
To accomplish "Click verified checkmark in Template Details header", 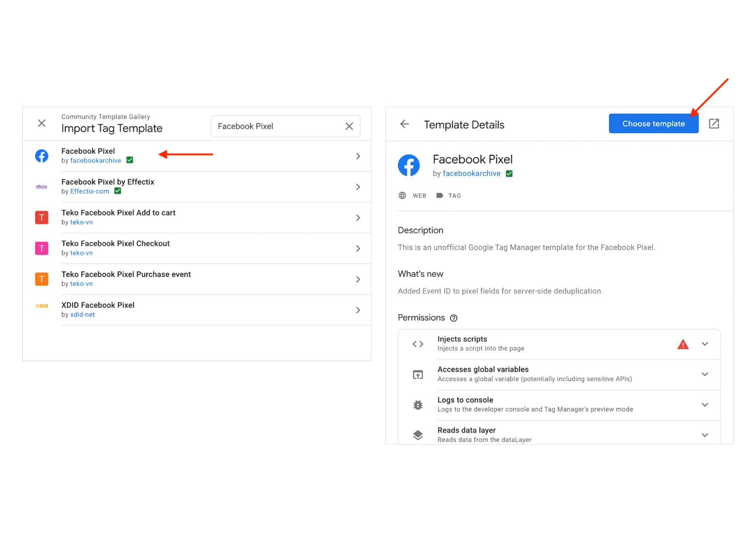I will coord(509,174).
